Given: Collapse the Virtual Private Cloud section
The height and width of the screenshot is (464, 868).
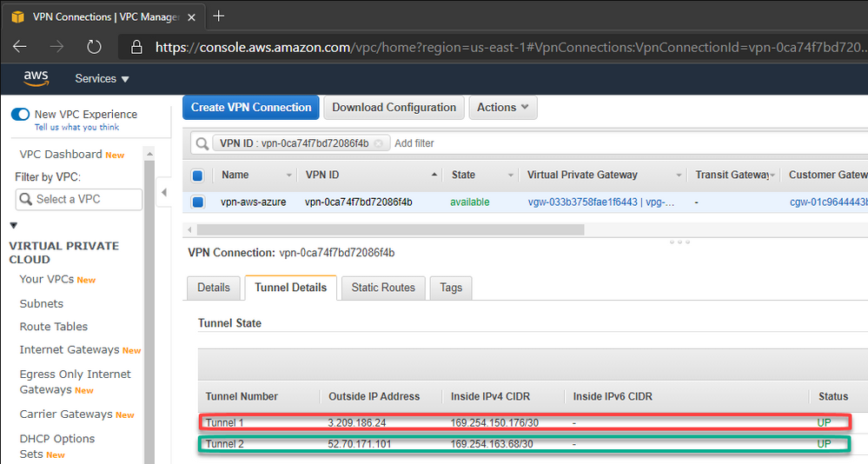Looking at the screenshot, I should point(14,225).
